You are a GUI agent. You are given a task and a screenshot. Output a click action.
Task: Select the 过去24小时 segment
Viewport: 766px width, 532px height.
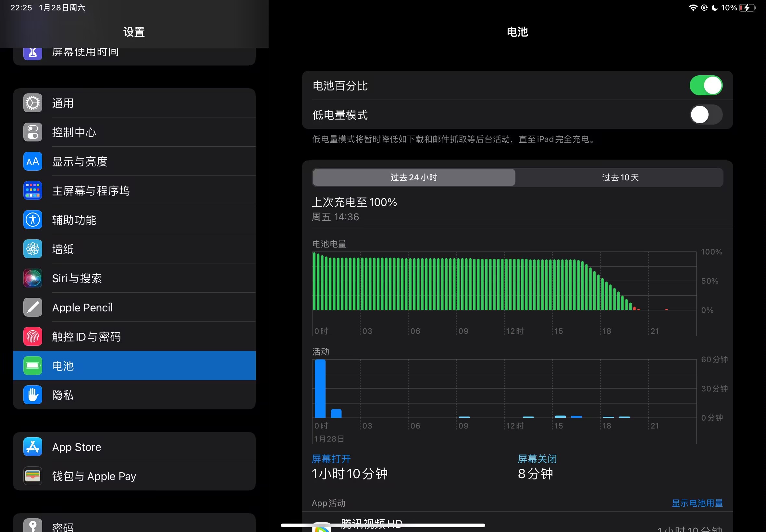414,177
